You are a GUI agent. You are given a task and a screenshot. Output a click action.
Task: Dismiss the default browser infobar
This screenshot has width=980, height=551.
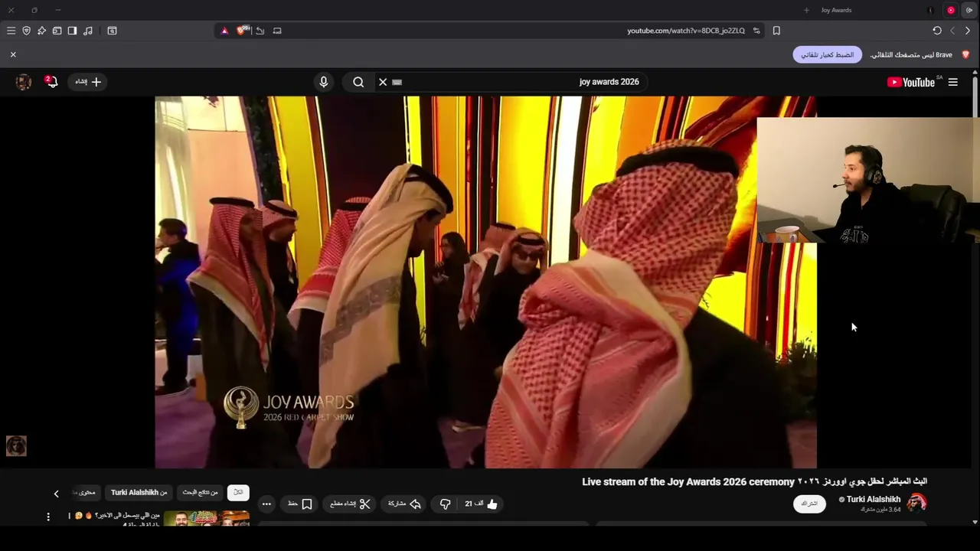(13, 54)
